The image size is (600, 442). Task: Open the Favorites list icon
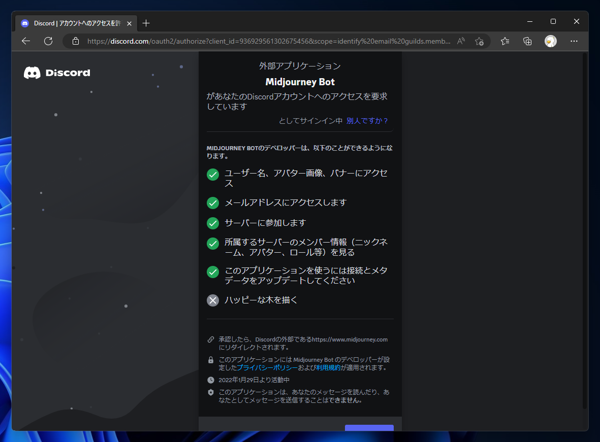[x=505, y=41]
